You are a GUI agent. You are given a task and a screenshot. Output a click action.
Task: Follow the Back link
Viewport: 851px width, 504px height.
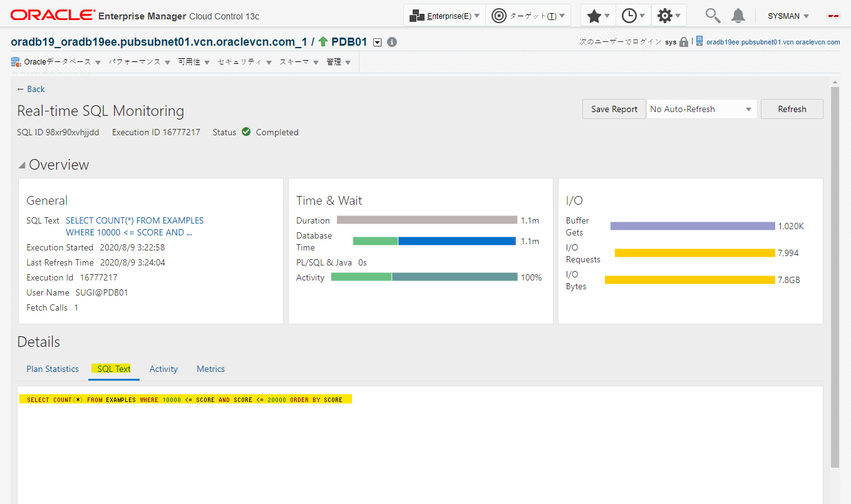(x=31, y=89)
